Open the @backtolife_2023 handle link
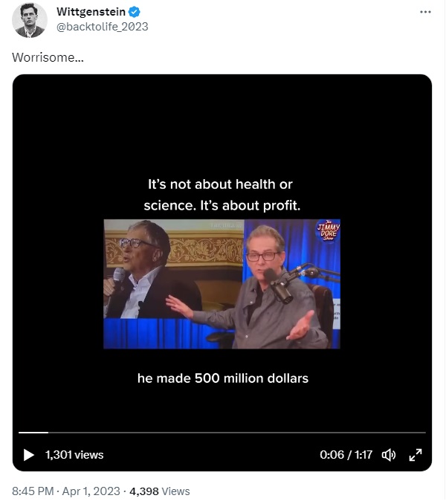Screen dimensions: 446x504 coord(102,27)
